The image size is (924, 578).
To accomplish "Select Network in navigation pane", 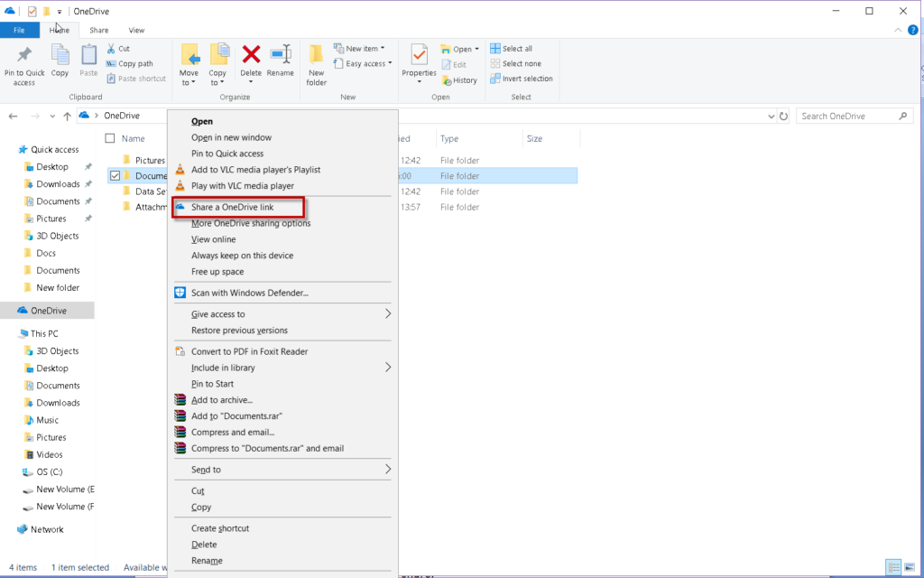I will pos(47,529).
